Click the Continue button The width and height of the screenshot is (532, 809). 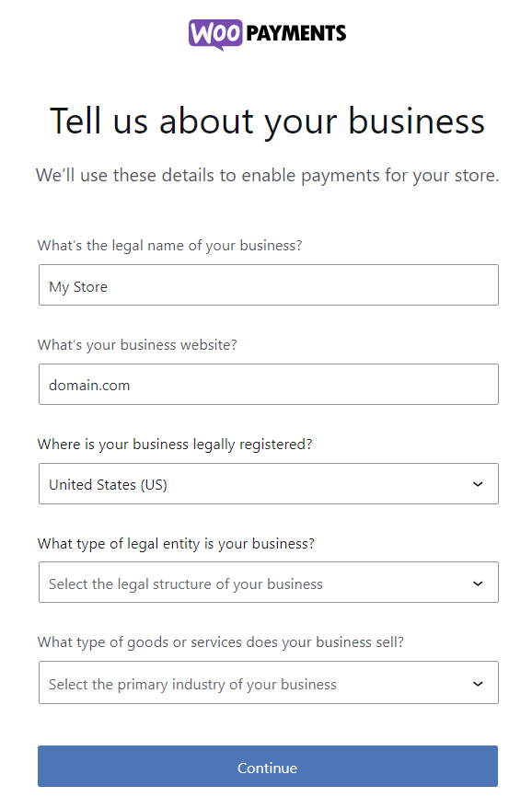click(x=267, y=765)
